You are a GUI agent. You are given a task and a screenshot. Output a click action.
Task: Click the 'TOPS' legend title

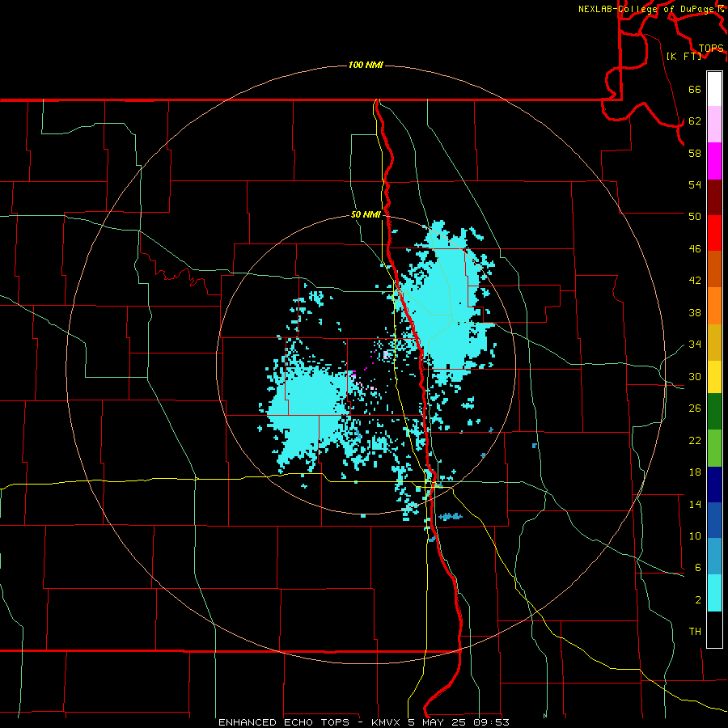pyautogui.click(x=711, y=49)
